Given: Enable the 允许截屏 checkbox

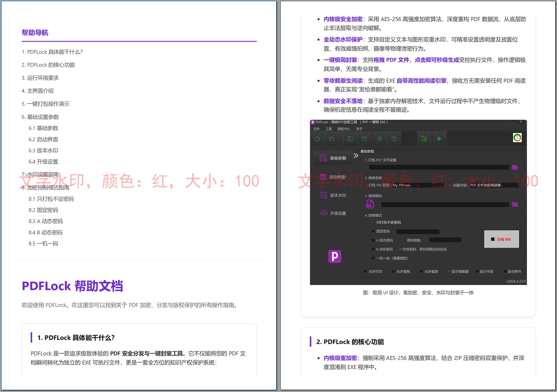Looking at the screenshot, I should [421, 272].
